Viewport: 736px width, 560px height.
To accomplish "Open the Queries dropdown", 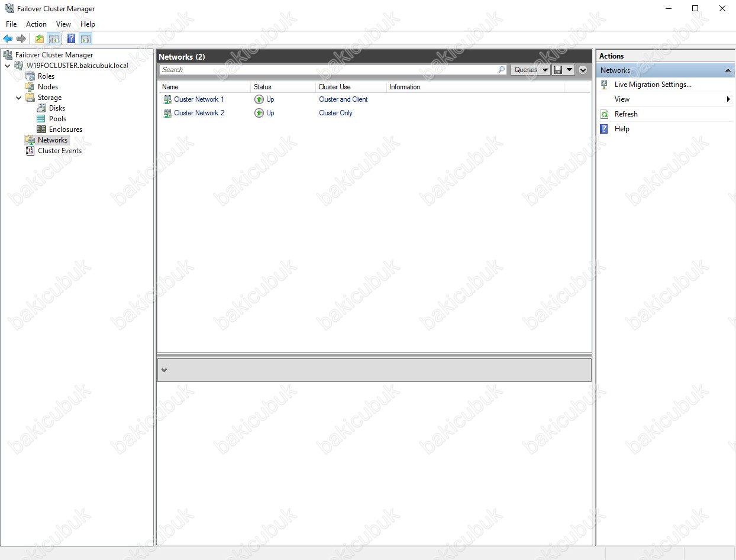I will click(x=530, y=70).
